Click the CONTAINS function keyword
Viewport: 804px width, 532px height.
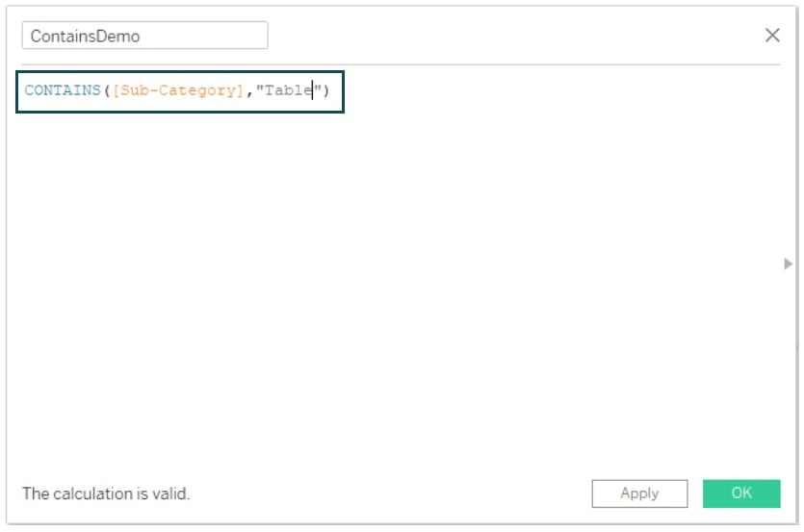tap(63, 90)
